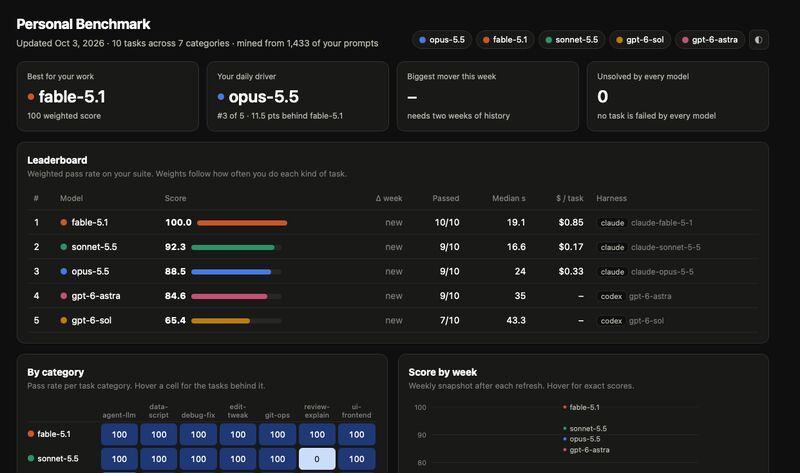Viewport: 800px width, 473px height.
Task: Click the fable-5.1 point in Score by week
Action: pos(564,407)
